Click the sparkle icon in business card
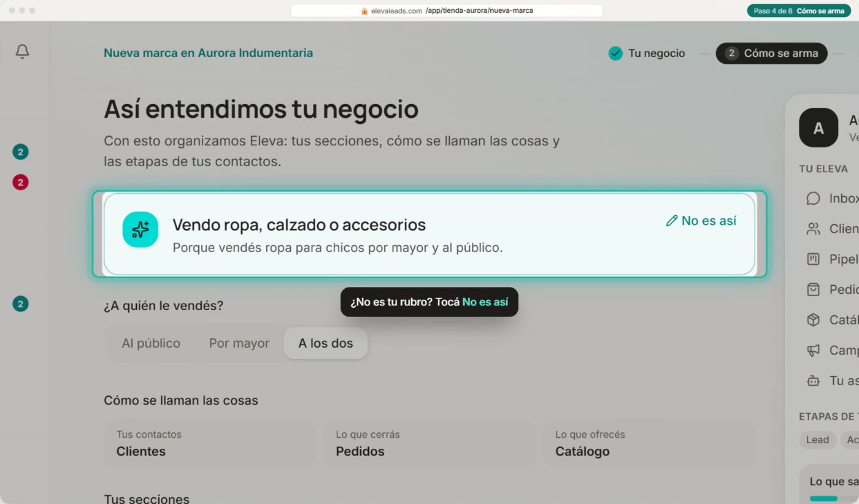The height and width of the screenshot is (504, 859). (141, 230)
